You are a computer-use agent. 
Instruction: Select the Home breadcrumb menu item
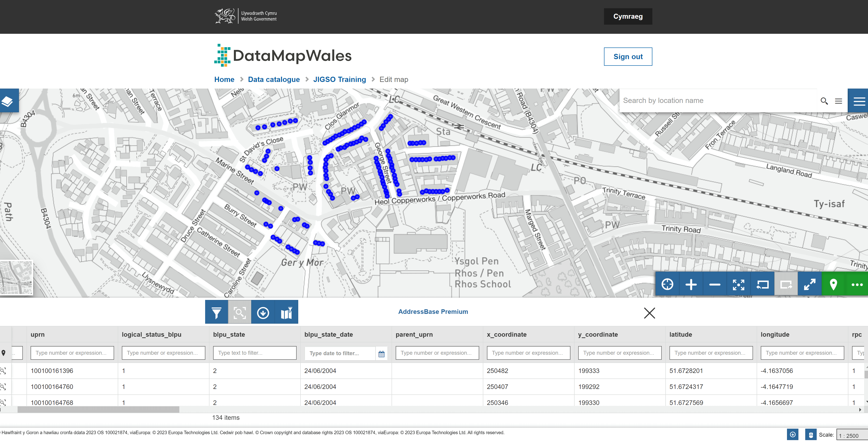[224, 79]
